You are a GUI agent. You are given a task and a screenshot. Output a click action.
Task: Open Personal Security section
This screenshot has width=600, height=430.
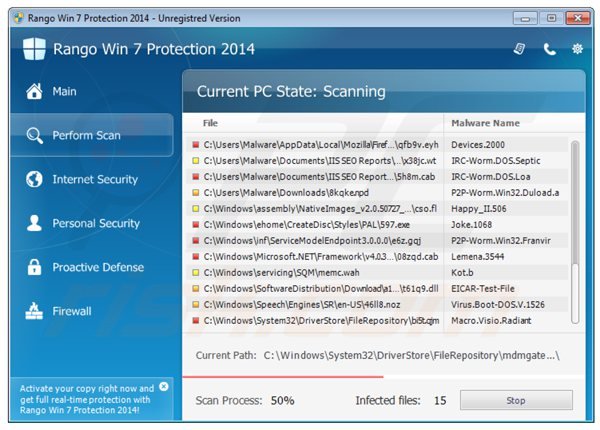pyautogui.click(x=92, y=223)
